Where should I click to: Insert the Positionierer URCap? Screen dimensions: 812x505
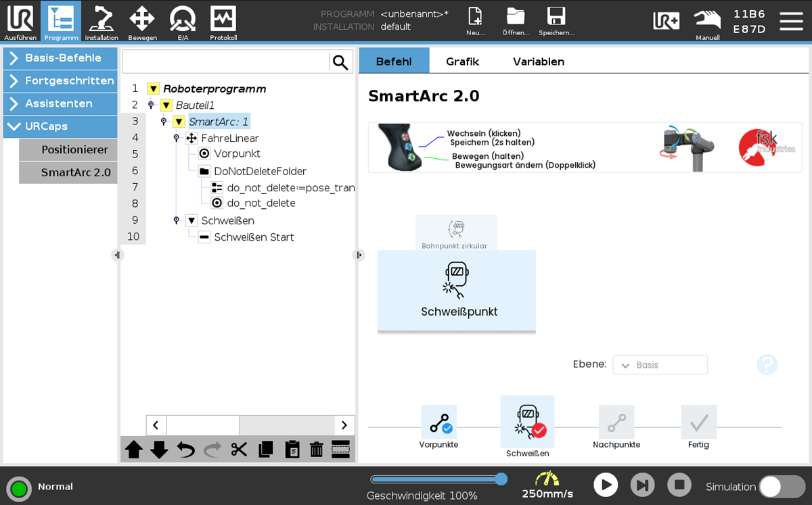[x=68, y=149]
